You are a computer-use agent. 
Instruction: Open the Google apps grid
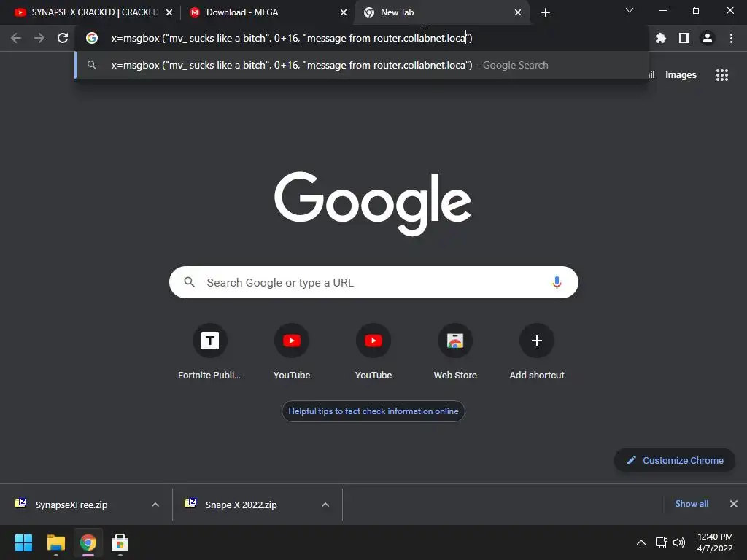tap(722, 75)
